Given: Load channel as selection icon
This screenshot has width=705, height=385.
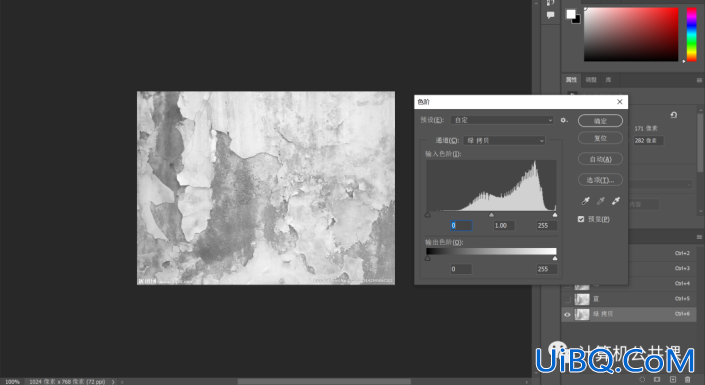Looking at the screenshot, I should tap(642, 380).
